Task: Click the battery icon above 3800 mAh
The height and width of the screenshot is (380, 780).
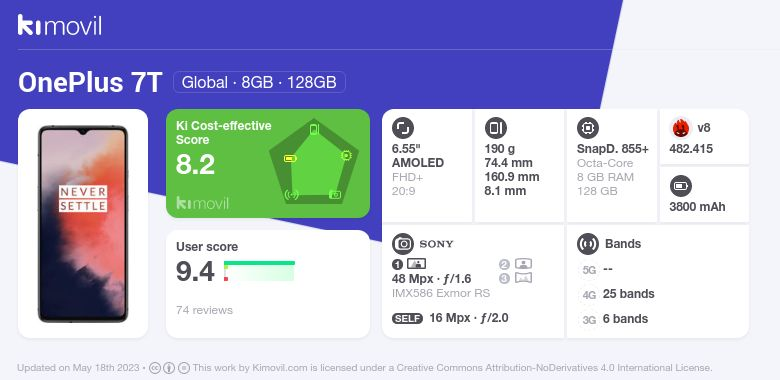Action: coord(681,187)
